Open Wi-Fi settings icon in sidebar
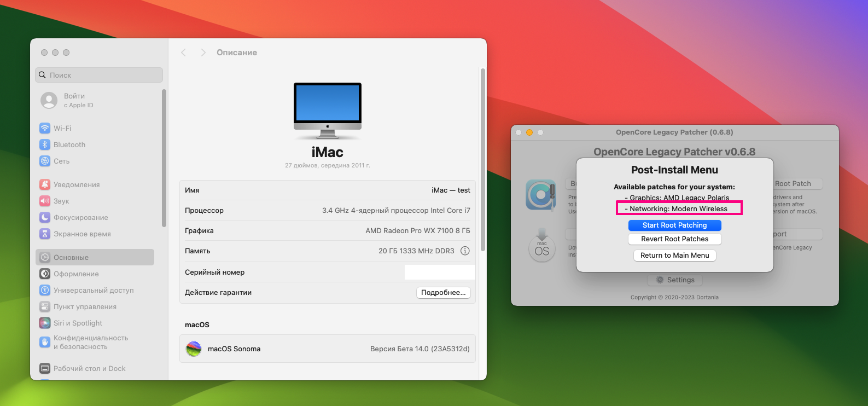 pos(45,128)
